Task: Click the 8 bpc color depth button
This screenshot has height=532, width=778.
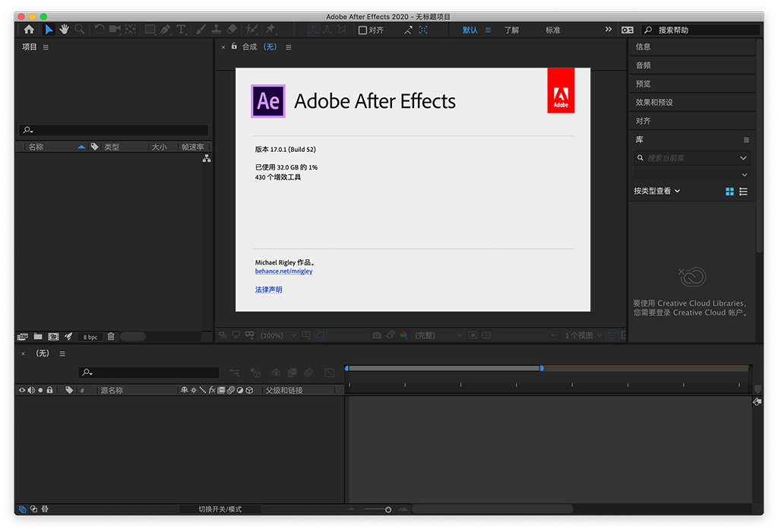Action: (x=90, y=337)
